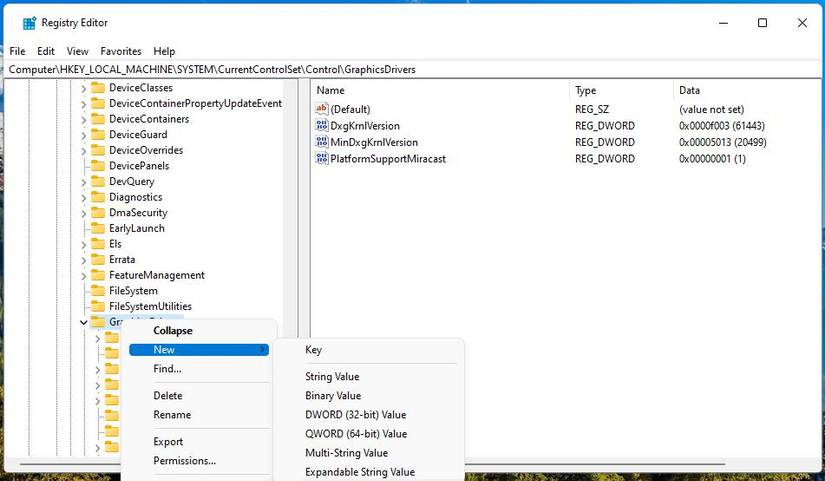The height and width of the screenshot is (481, 825).
Task: Select the DevicePanels tree label
Action: (139, 165)
